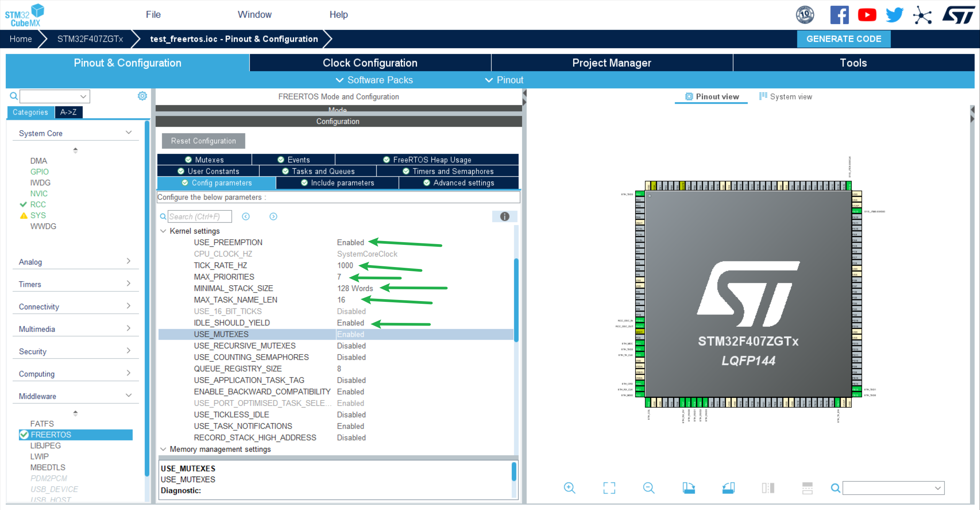Show parameter info icon
The width and height of the screenshot is (980, 510).
505,217
